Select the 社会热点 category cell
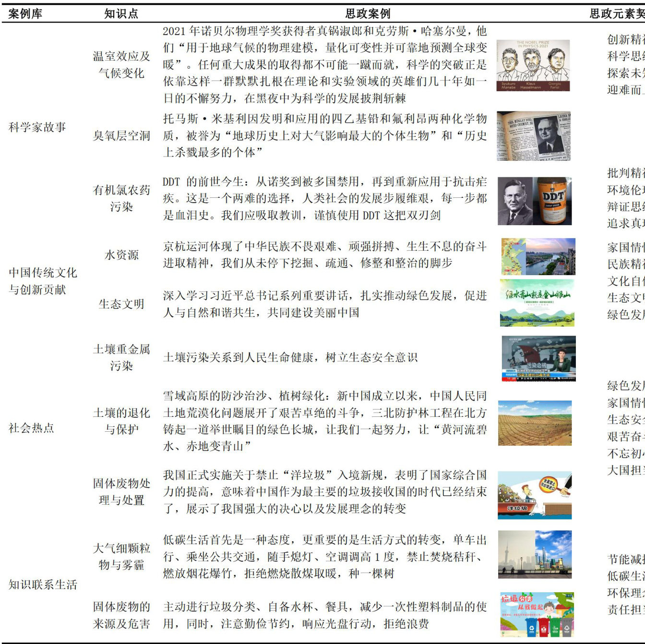Viewport: 645px width, 644px height. tap(32, 428)
